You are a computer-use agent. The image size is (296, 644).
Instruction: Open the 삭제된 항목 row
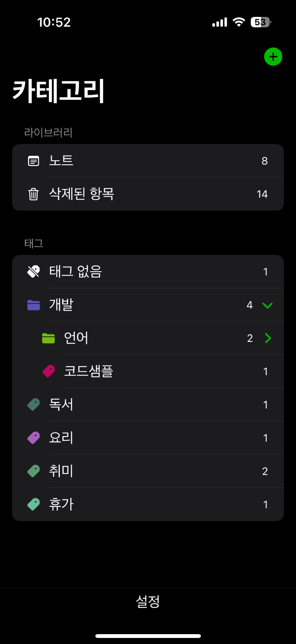(x=148, y=194)
